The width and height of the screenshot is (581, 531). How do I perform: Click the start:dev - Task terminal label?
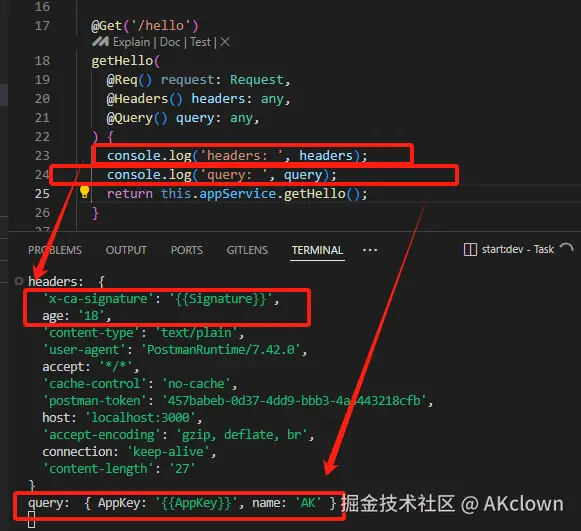tap(518, 249)
